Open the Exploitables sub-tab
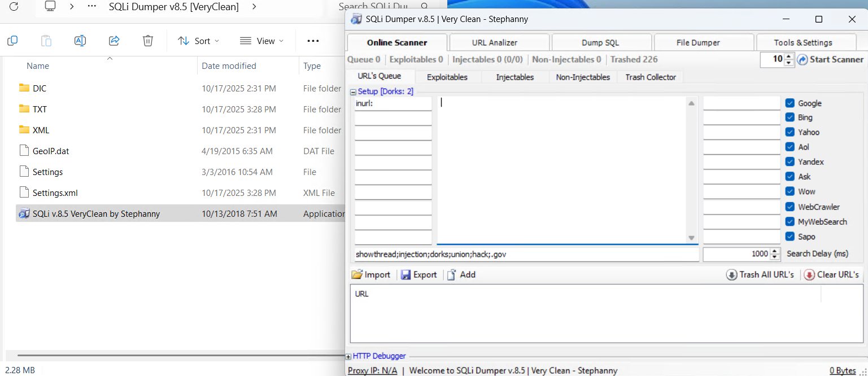This screenshot has height=376, width=868. pos(447,77)
